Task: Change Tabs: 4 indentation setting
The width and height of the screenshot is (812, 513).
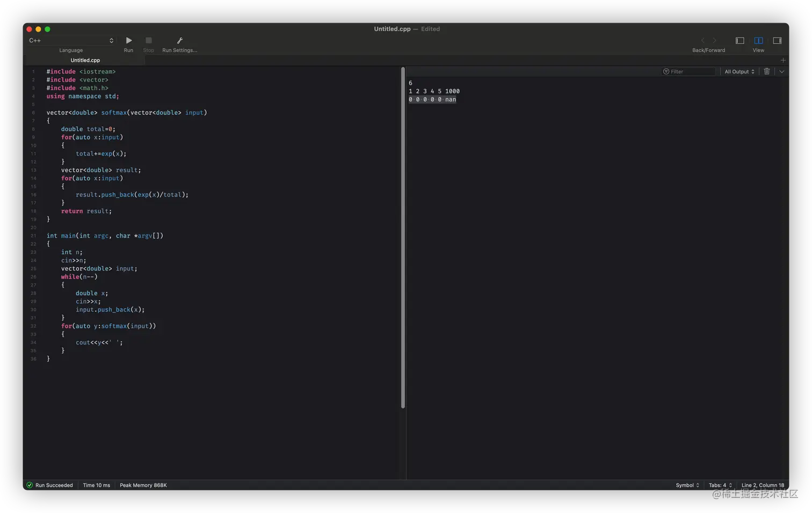Action: point(720,485)
